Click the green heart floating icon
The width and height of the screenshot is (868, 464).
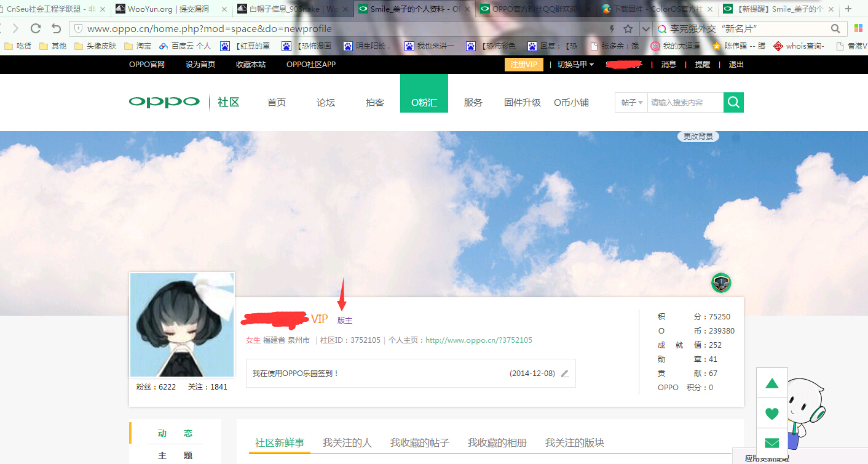(772, 414)
